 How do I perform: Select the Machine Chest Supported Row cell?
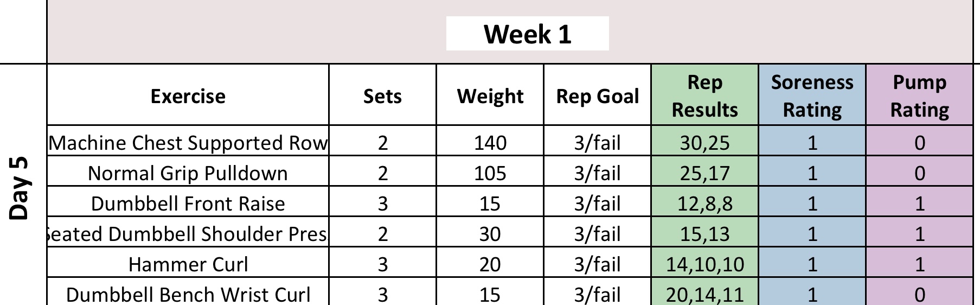point(188,143)
